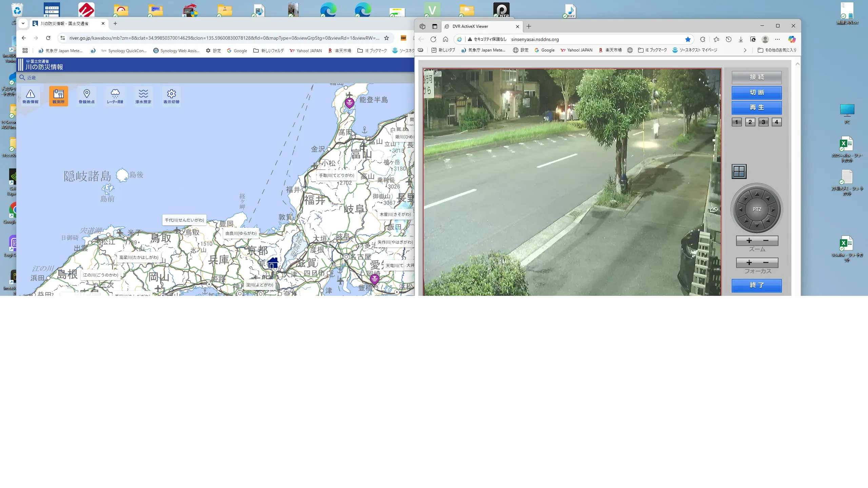Click the quad-view grid layout icon in DVR
Image resolution: width=868 pixels, height=488 pixels.
(739, 171)
